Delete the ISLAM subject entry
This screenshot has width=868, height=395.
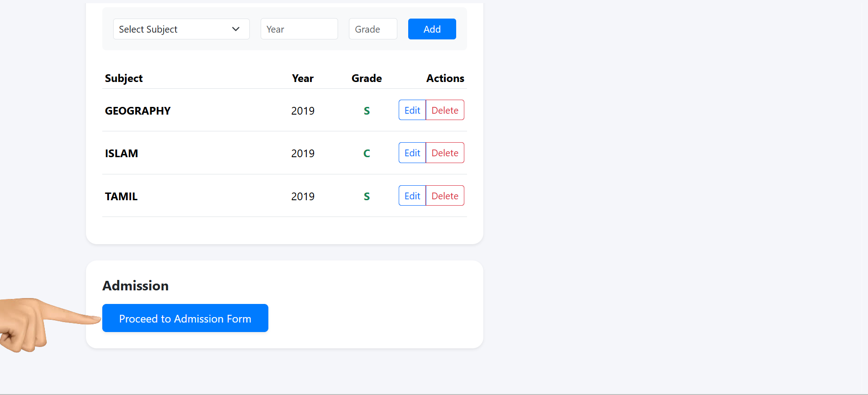(x=445, y=153)
